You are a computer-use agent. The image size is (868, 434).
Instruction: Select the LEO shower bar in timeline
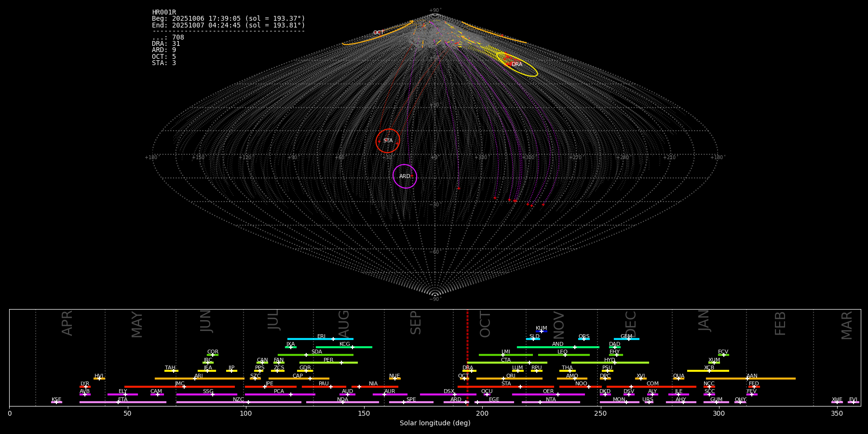pos(563,355)
